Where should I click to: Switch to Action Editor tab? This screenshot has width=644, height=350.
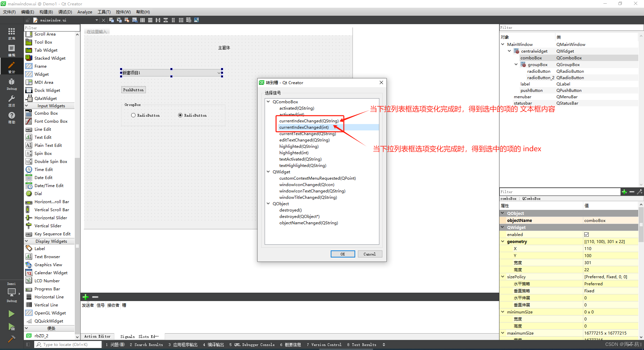(x=97, y=336)
